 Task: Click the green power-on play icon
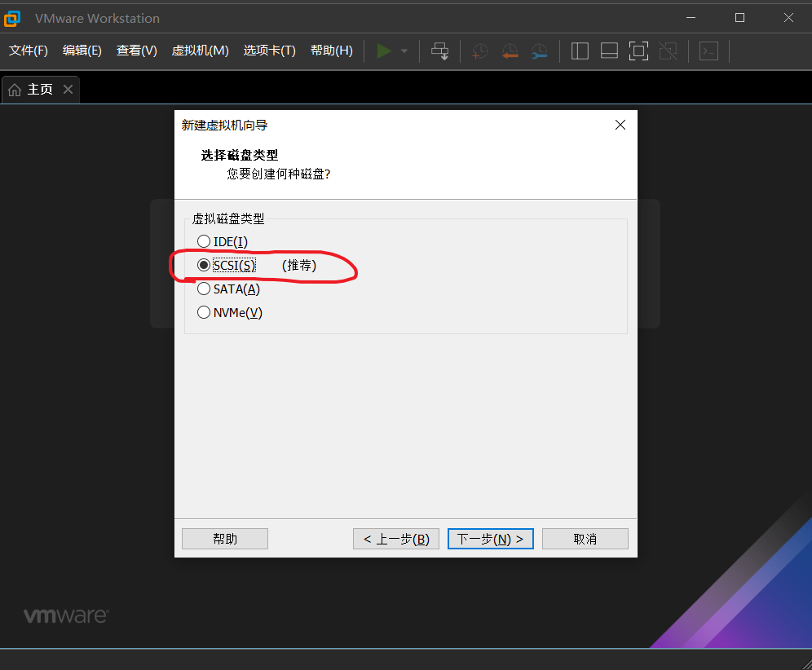tap(384, 51)
